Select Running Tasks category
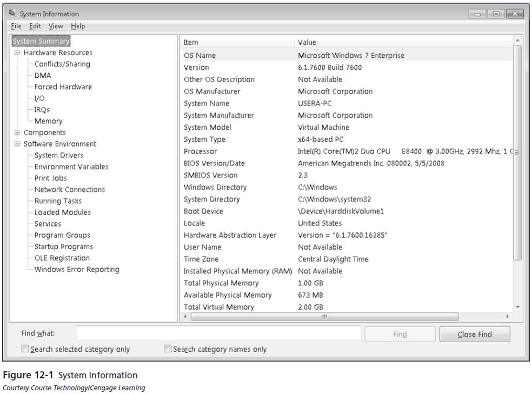The image size is (532, 394). pos(58,201)
